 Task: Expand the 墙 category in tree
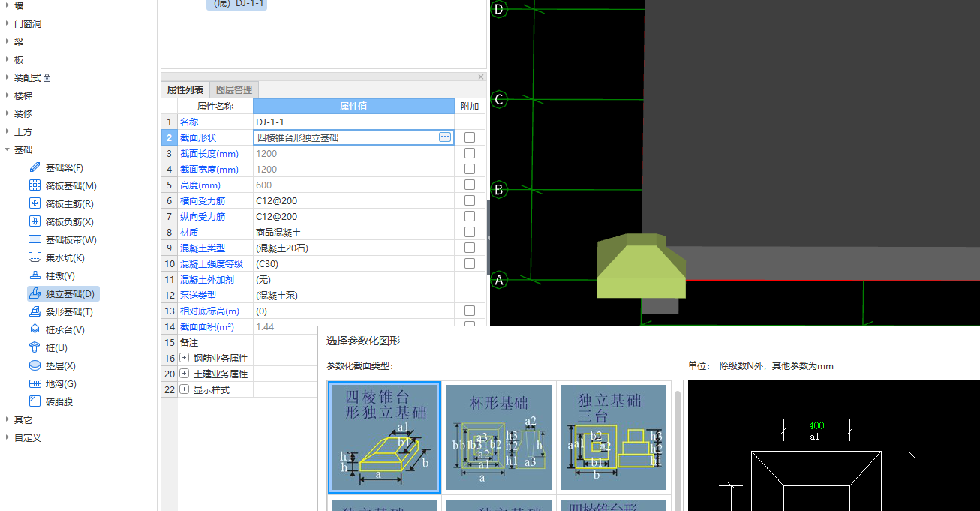7,5
